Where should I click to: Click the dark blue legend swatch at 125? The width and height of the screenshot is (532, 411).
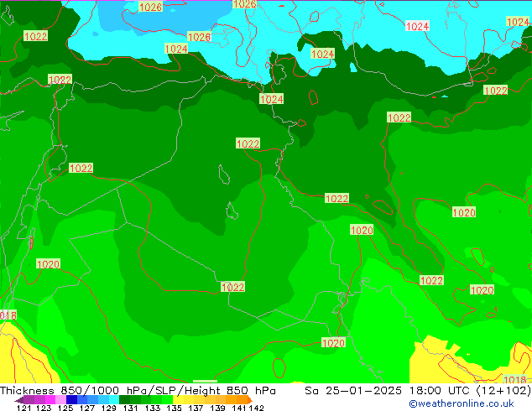71,400
